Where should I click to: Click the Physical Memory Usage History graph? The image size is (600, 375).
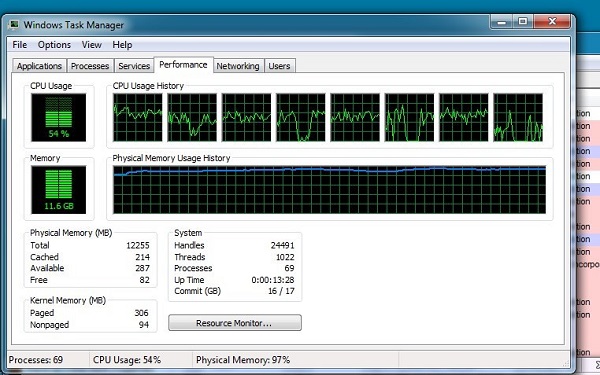pyautogui.click(x=329, y=190)
